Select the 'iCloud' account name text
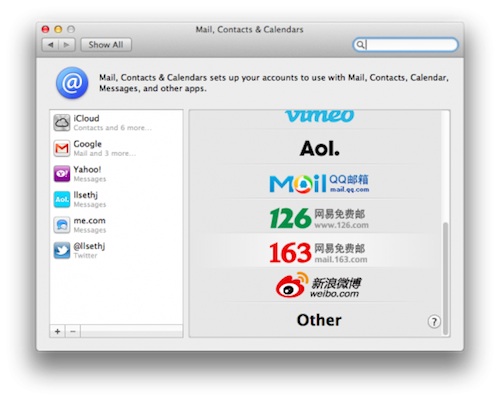The height and width of the screenshot is (401, 500). [86, 118]
